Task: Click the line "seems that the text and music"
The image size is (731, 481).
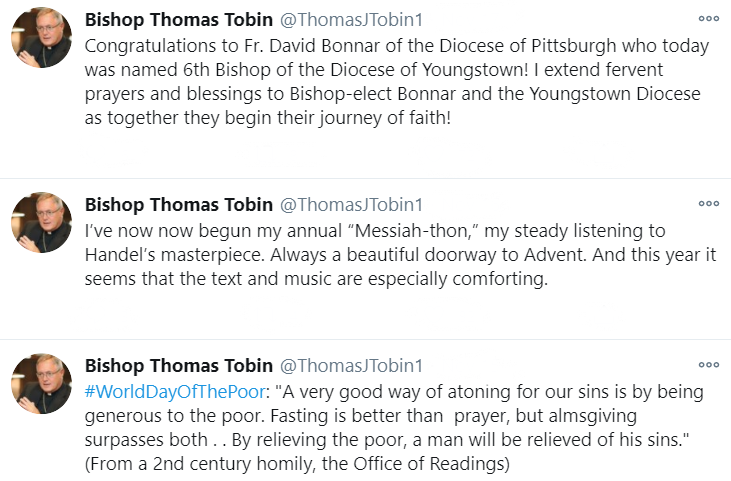Action: click(317, 279)
